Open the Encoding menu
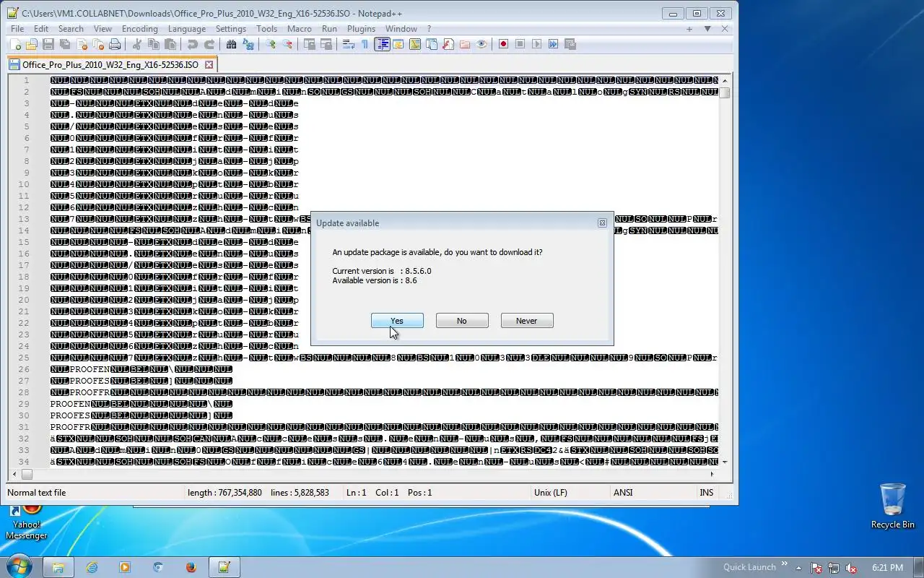 [x=140, y=29]
